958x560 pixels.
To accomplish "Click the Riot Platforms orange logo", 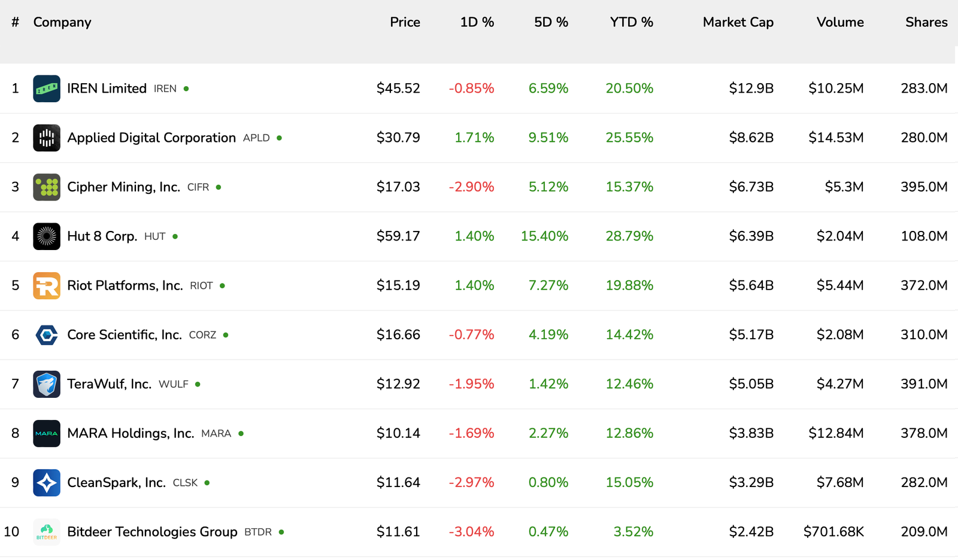I will [x=47, y=285].
